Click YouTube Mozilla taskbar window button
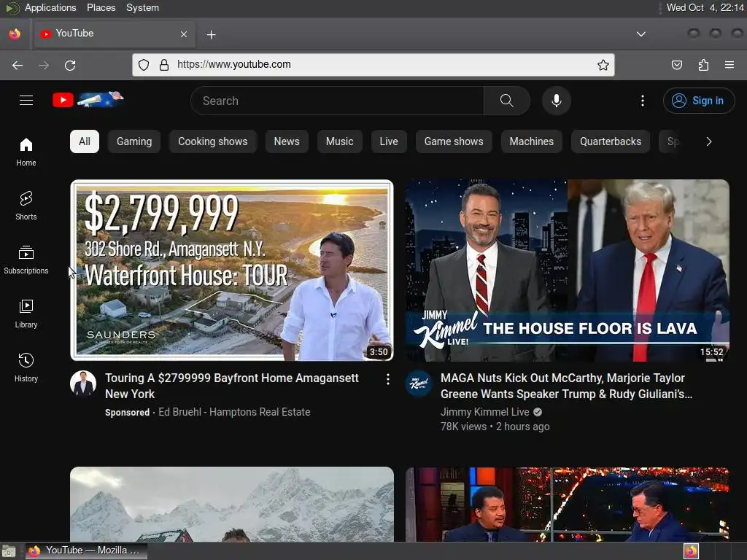 point(86,551)
